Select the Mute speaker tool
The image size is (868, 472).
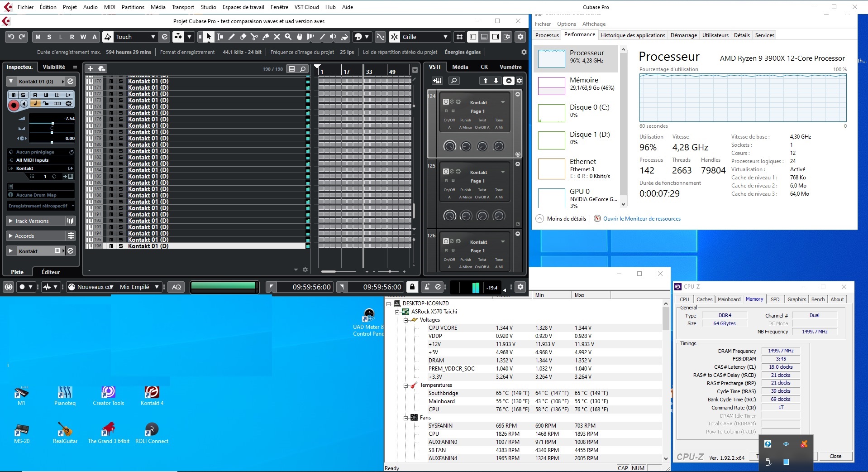tap(333, 37)
